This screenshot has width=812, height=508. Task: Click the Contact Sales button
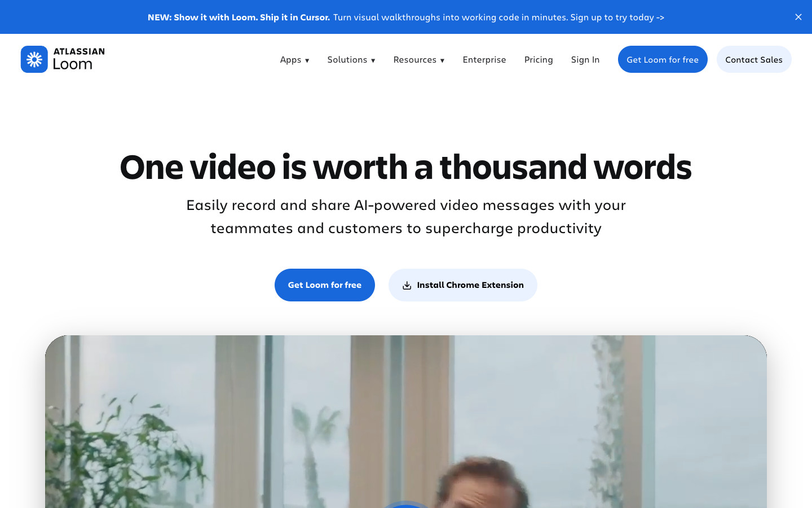coord(754,59)
